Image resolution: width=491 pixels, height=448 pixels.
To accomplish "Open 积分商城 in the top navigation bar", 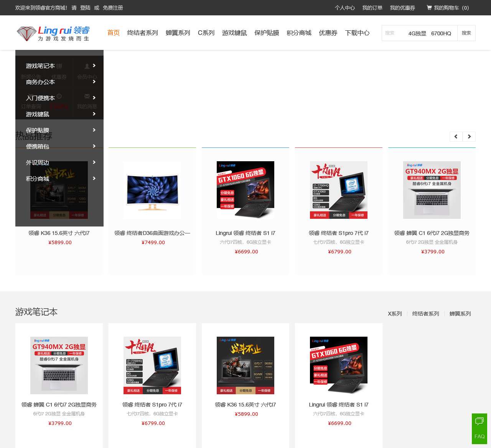I will click(x=299, y=33).
